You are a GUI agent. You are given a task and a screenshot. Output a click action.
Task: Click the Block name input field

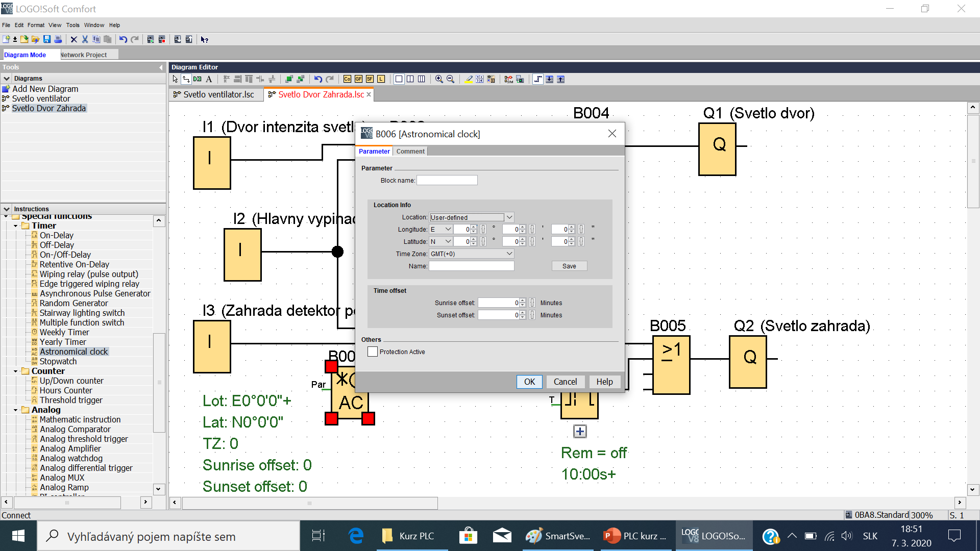click(447, 181)
